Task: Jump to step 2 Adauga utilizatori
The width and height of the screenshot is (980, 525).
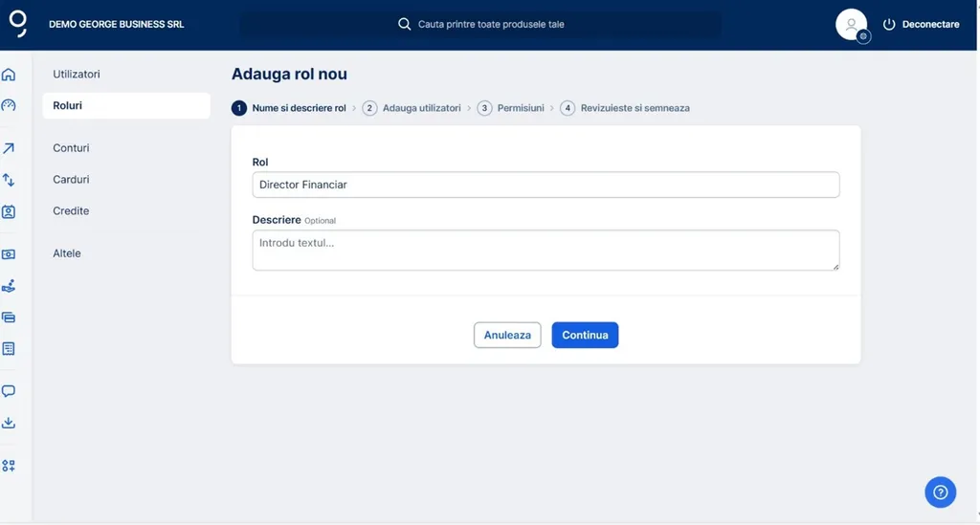Action: coord(412,108)
